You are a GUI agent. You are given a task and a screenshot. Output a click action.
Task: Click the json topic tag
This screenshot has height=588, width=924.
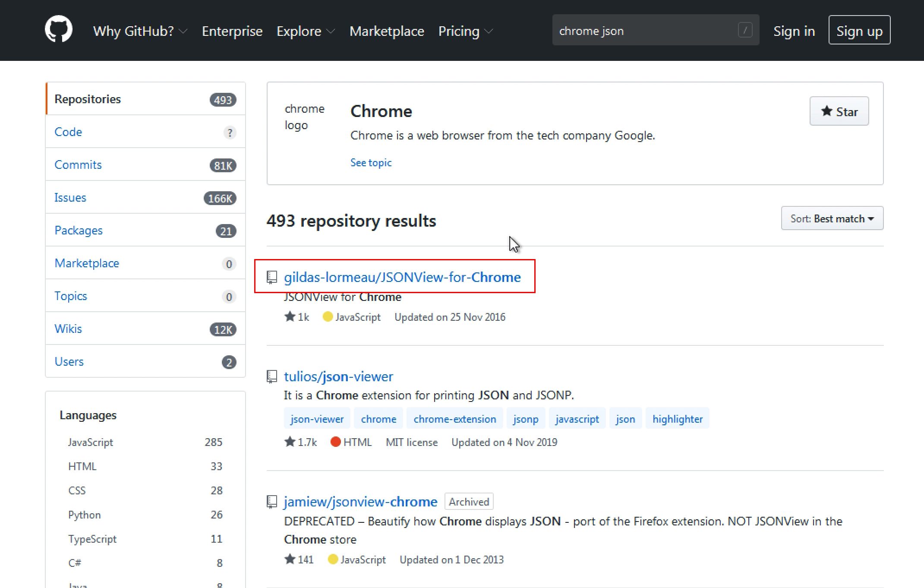[x=625, y=418]
